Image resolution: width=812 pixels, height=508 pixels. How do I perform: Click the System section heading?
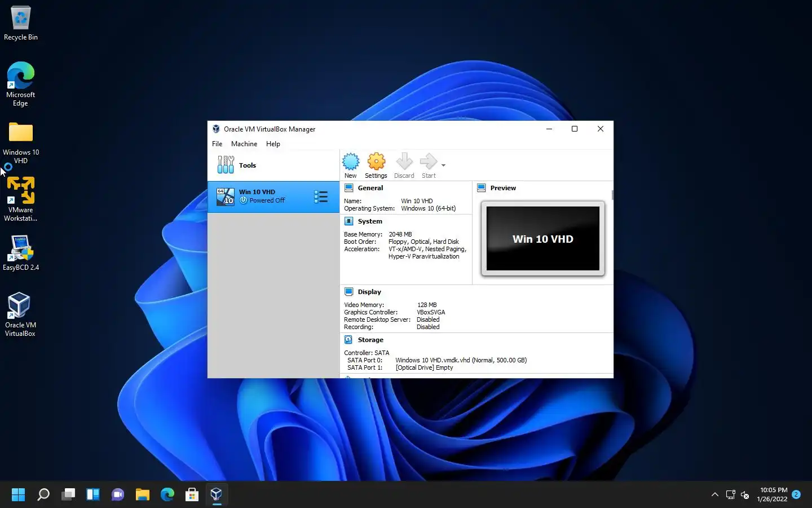370,221
